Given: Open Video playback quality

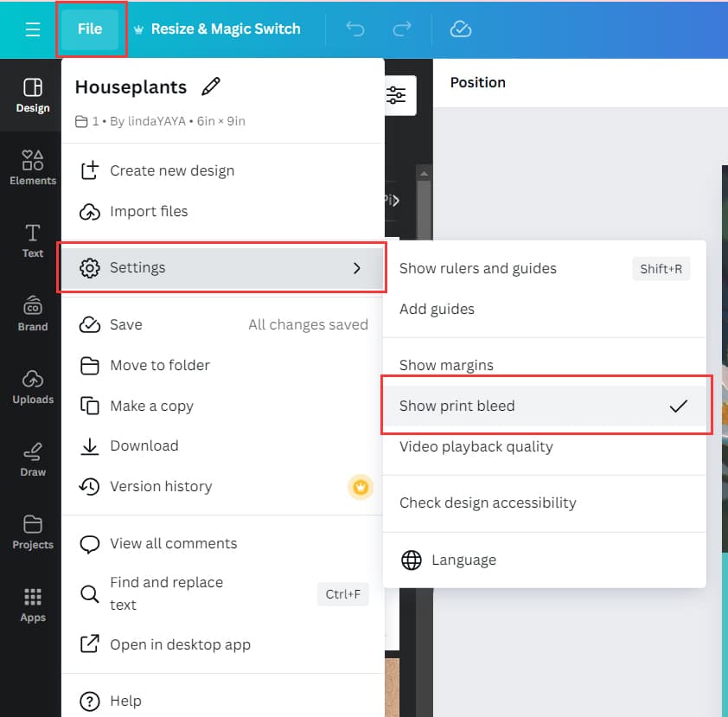Looking at the screenshot, I should pos(545,447).
